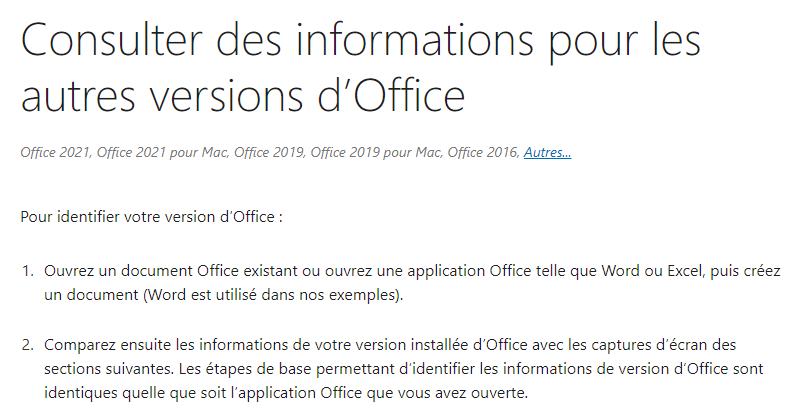Click "Consulter" at the start of the title
Screen dimensions: 802x417
tap(112, 40)
